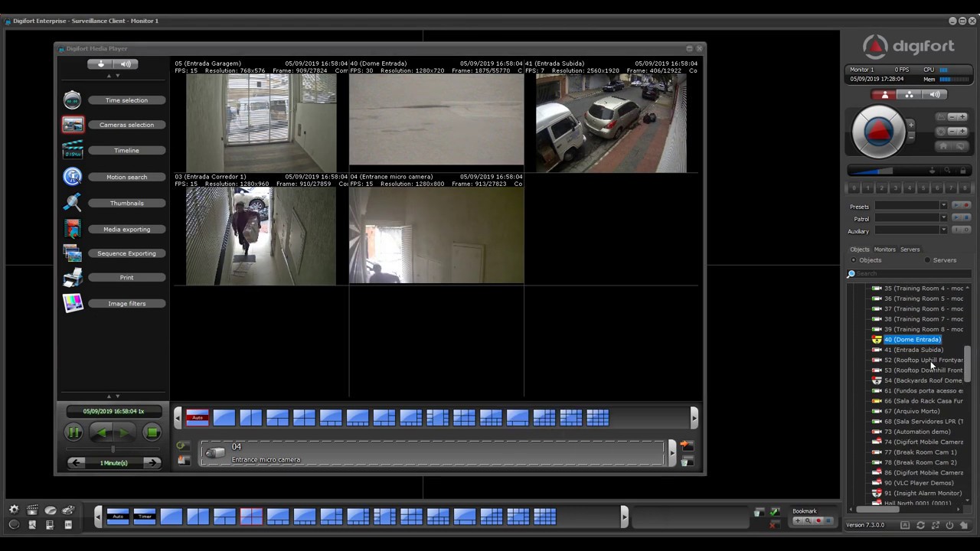Open the Timeline view
Viewport: 980px width, 551px height.
pos(126,151)
